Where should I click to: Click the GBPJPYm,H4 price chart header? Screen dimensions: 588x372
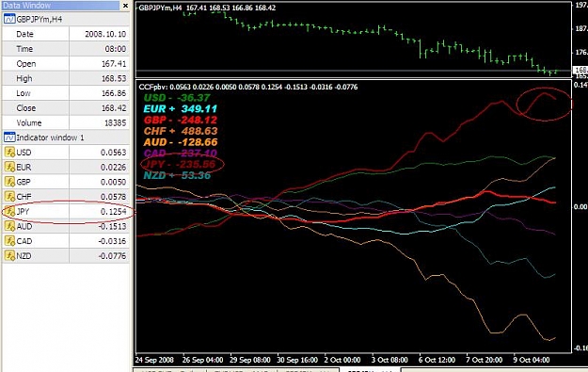pos(207,8)
